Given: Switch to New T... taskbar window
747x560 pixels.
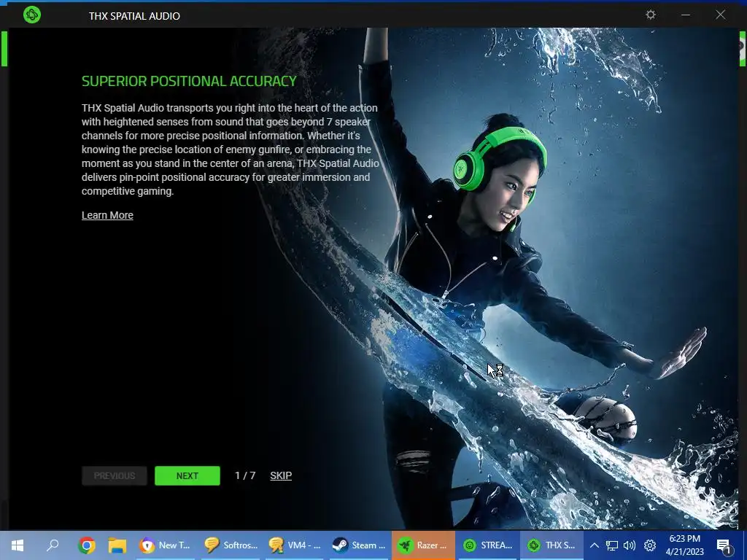Looking at the screenshot, I should coord(166,545).
